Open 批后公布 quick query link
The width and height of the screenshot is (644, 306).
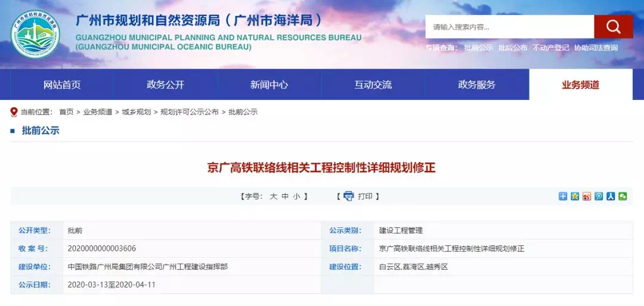(513, 48)
